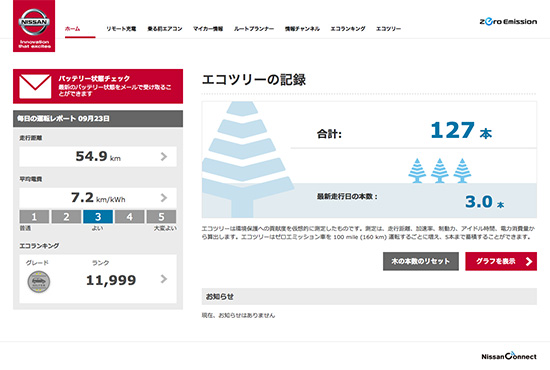Open the 情報チャンネル menu
Image resolution: width=550 pixels, height=370 pixels.
pos(302,29)
